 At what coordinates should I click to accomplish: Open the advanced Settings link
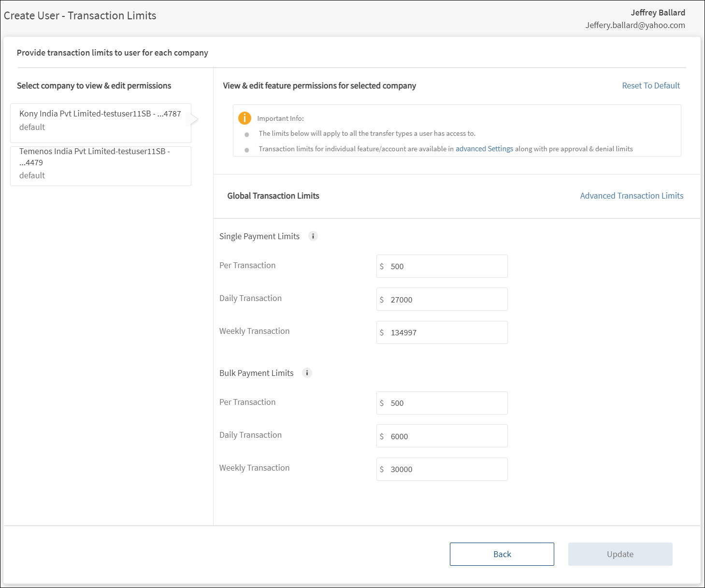click(x=484, y=149)
